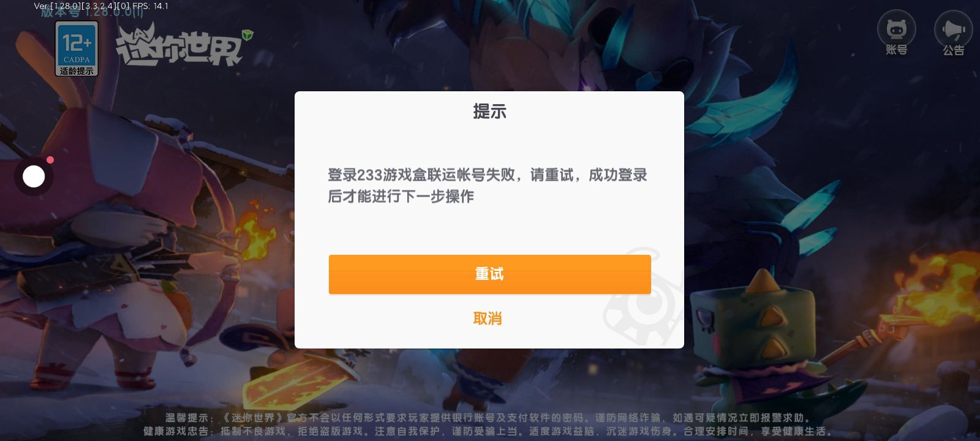Click the orange 重试 retry button

click(489, 274)
